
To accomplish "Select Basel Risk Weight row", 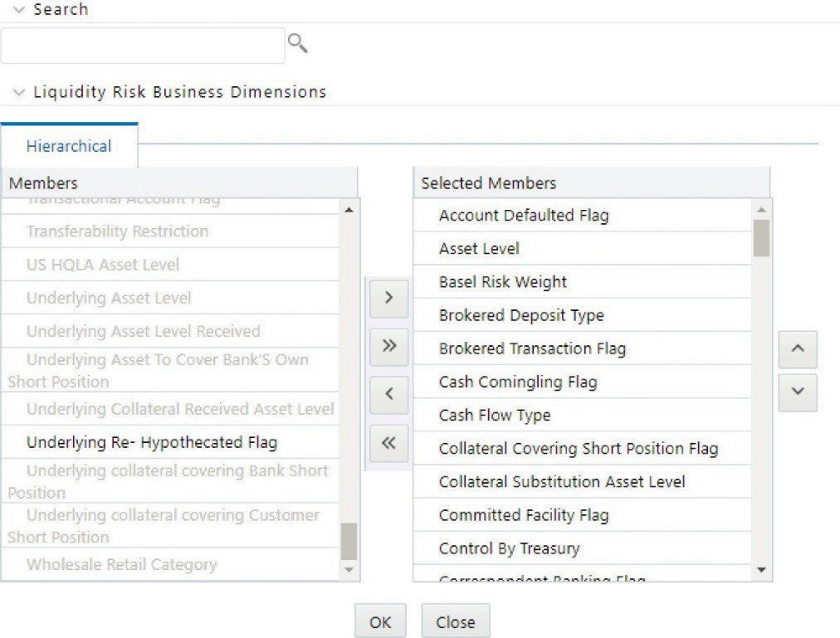I will tap(583, 282).
